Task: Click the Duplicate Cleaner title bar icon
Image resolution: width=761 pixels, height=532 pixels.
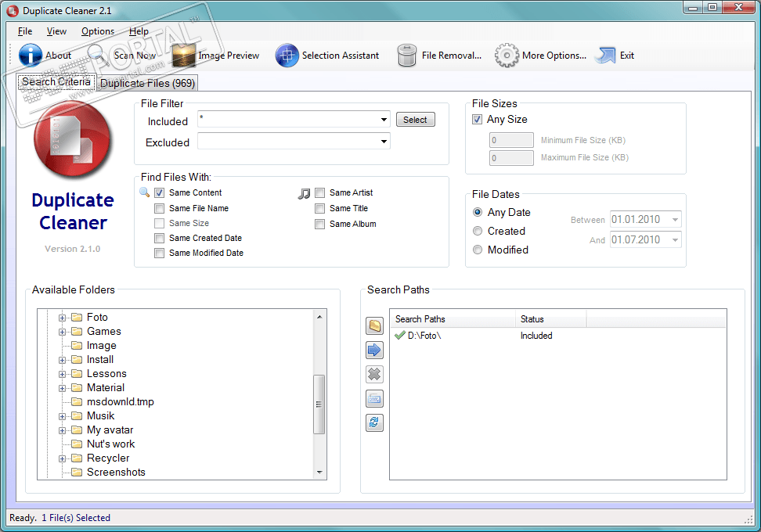Action: pos(13,11)
